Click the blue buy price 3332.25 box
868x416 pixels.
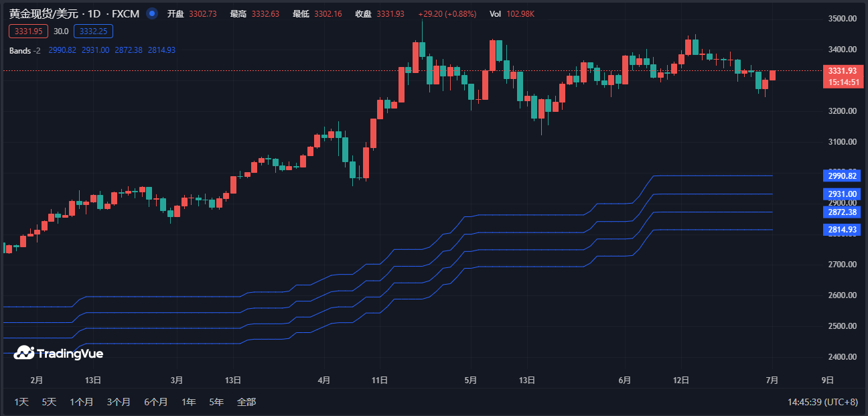tap(94, 31)
